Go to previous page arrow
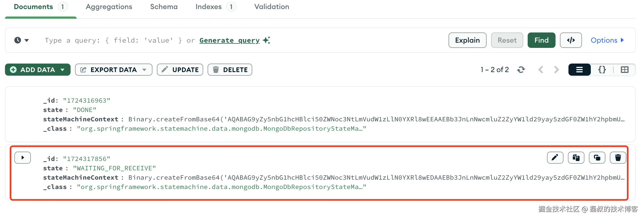644x219 pixels. [x=541, y=70]
